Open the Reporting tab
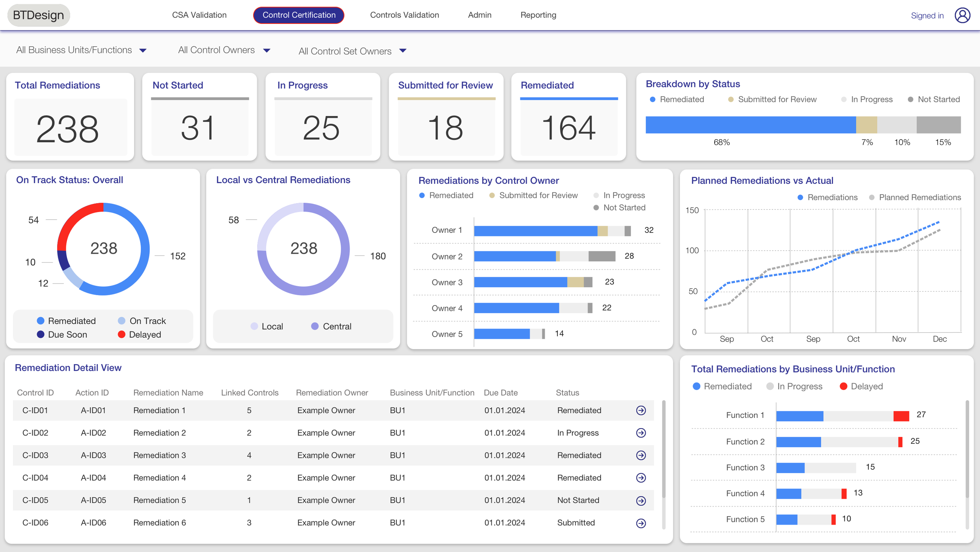 tap(538, 15)
